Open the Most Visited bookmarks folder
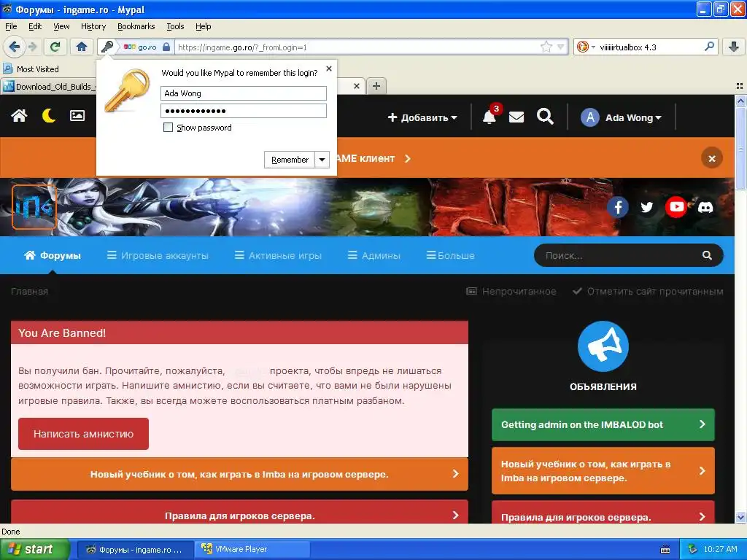The width and height of the screenshot is (747, 560). [31, 69]
